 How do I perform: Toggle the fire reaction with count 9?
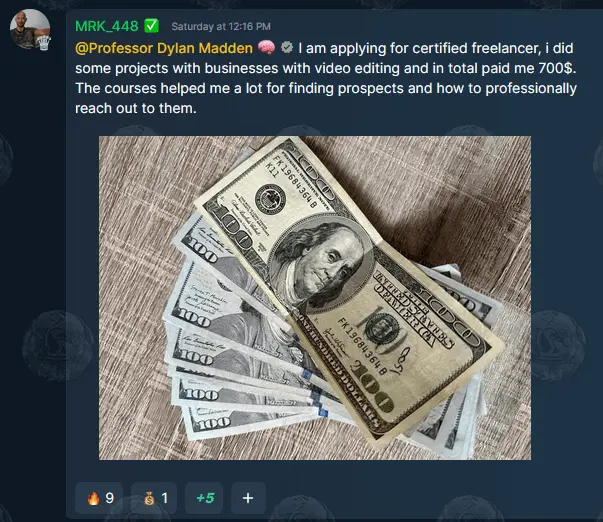99,498
